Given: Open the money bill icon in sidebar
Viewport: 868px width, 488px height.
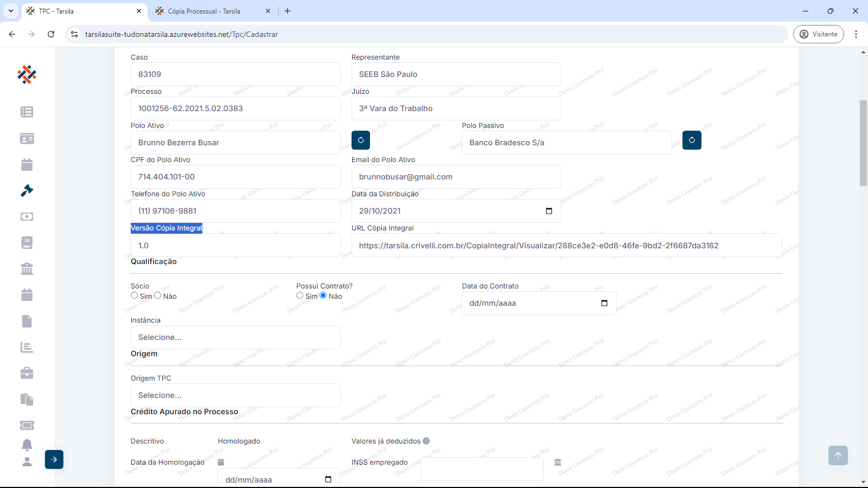Looking at the screenshot, I should coord(27,216).
